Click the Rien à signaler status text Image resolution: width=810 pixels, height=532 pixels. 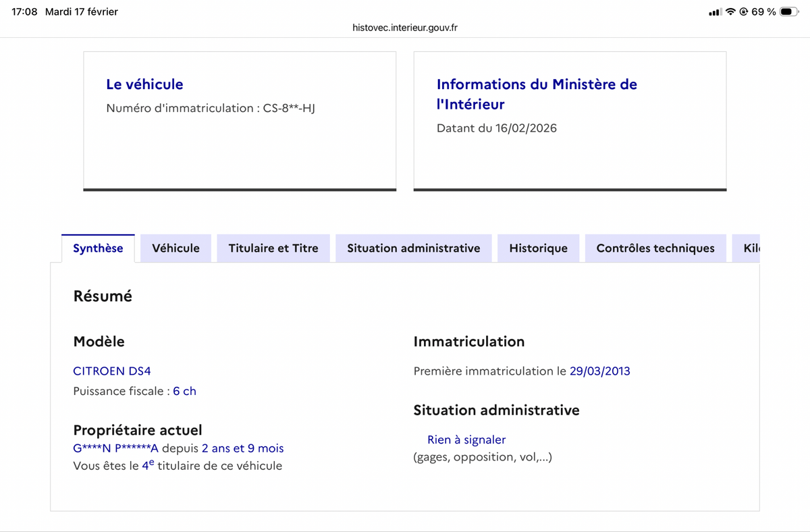coord(466,440)
